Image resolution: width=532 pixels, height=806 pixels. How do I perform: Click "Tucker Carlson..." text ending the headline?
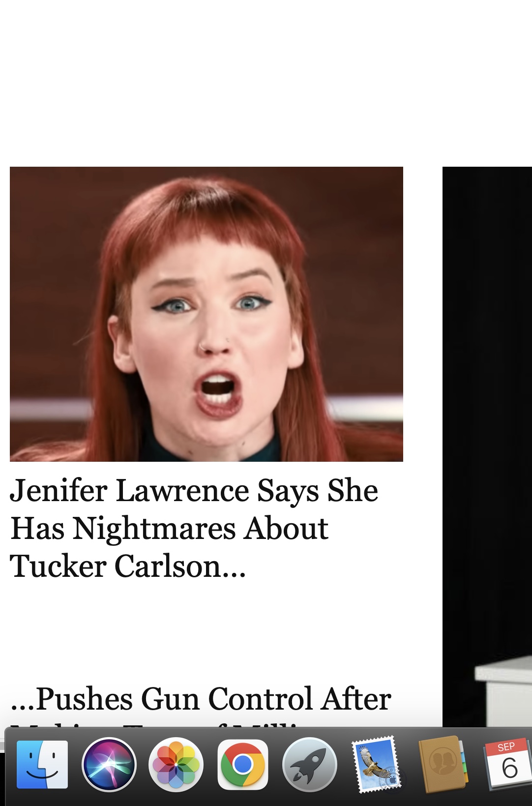[x=128, y=566]
